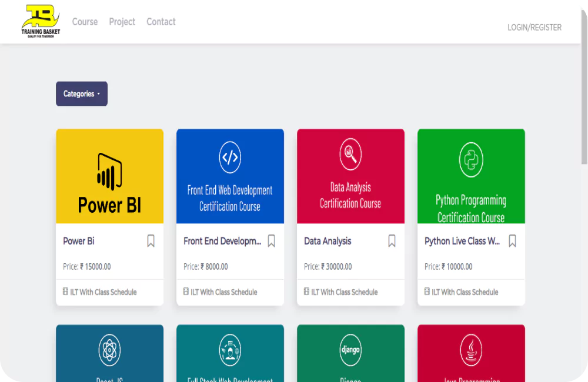Click the Power BI bar chart logo
The width and height of the screenshot is (588, 382).
coord(109,172)
